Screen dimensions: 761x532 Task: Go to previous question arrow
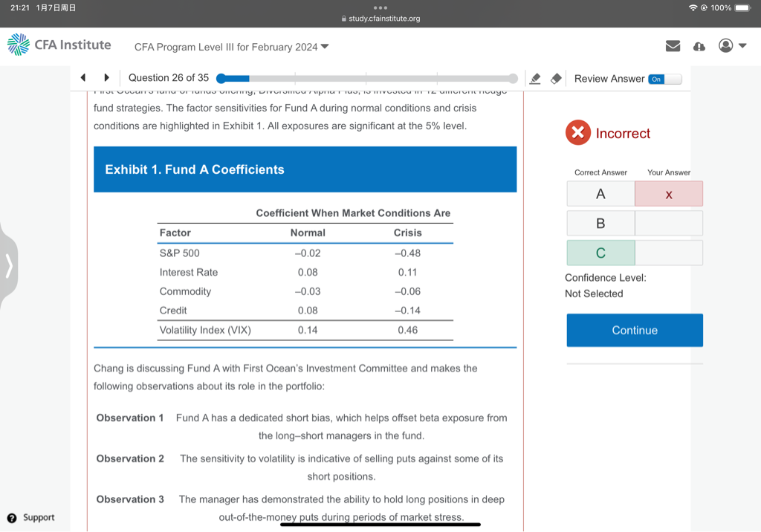point(83,78)
